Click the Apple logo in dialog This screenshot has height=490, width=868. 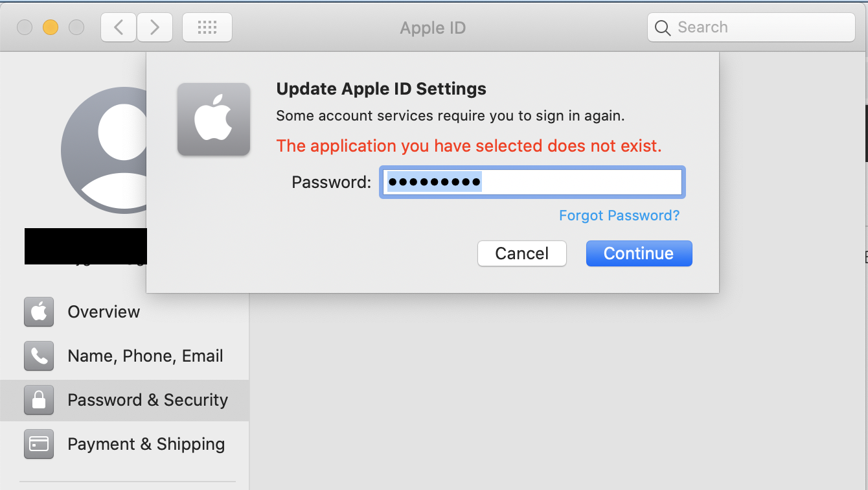(214, 119)
